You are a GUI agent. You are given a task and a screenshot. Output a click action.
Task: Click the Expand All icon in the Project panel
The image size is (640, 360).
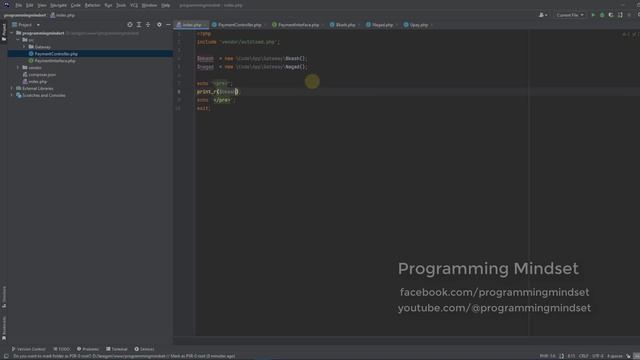pyautogui.click(x=139, y=25)
